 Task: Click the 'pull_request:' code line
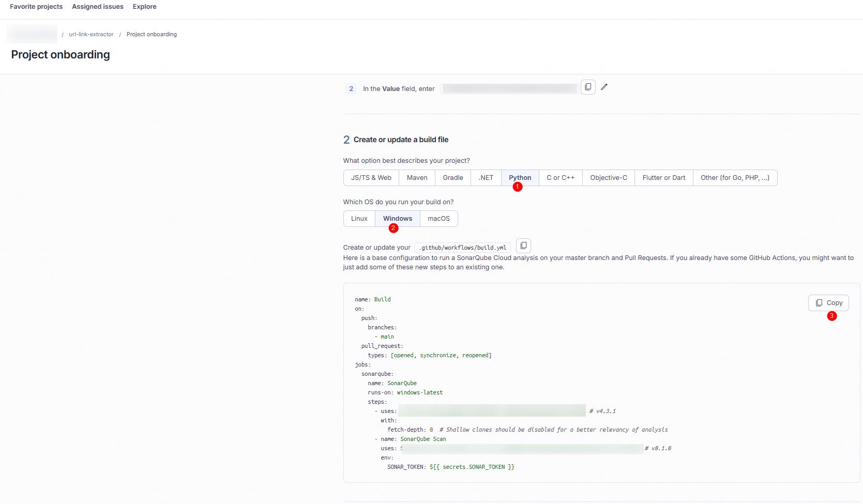pos(382,346)
